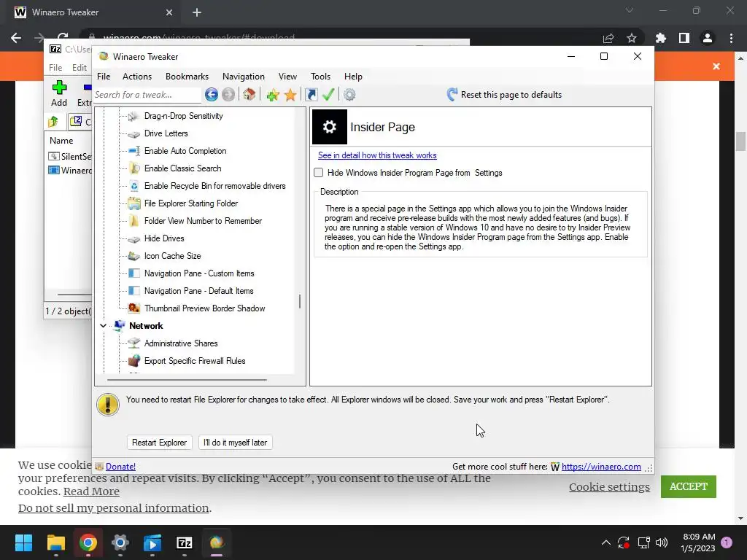
Task: Click the Thumbnail Preview Border Shadow icon
Action: pyautogui.click(x=134, y=308)
